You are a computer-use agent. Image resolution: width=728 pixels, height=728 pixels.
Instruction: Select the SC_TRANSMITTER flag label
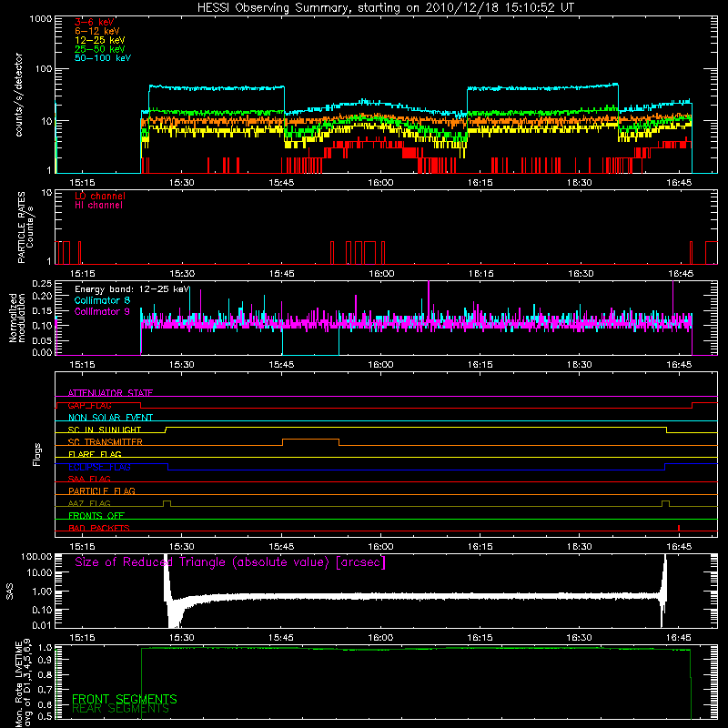106,442
